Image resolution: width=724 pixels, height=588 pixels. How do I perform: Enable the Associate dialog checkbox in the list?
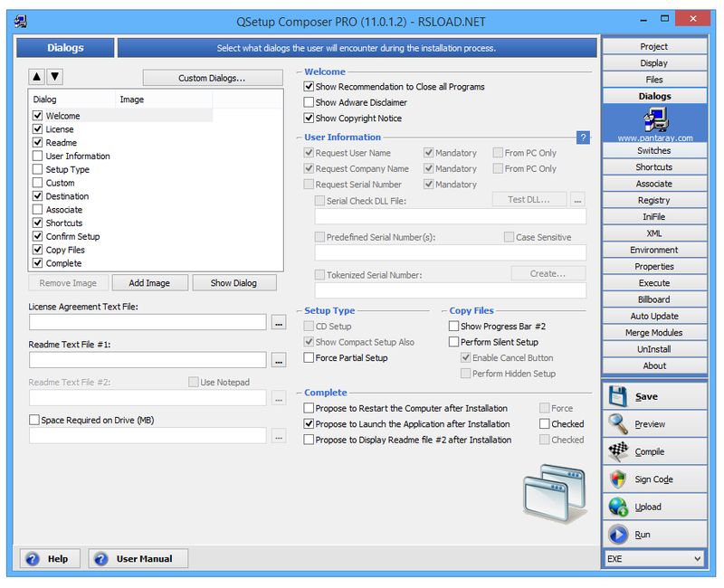[x=38, y=210]
